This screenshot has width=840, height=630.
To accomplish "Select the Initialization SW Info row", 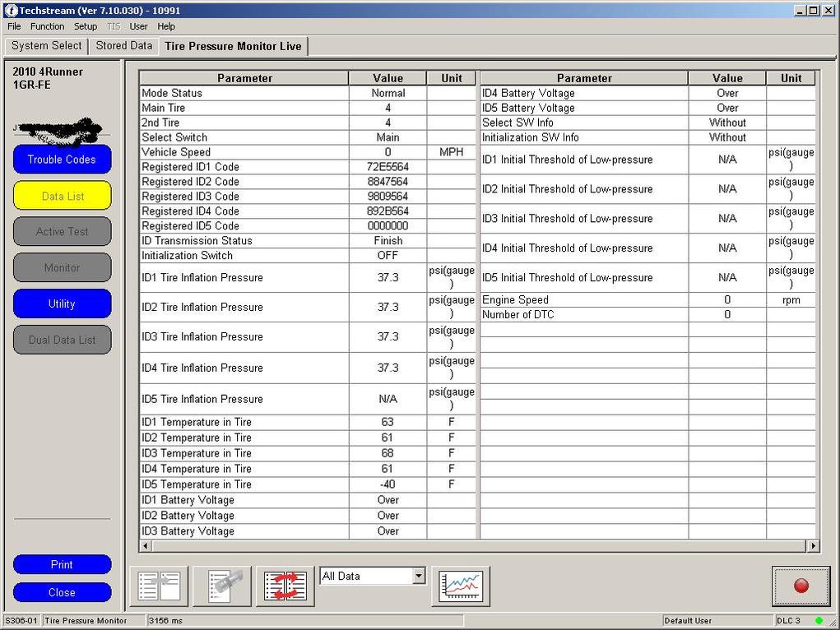I will [x=647, y=137].
